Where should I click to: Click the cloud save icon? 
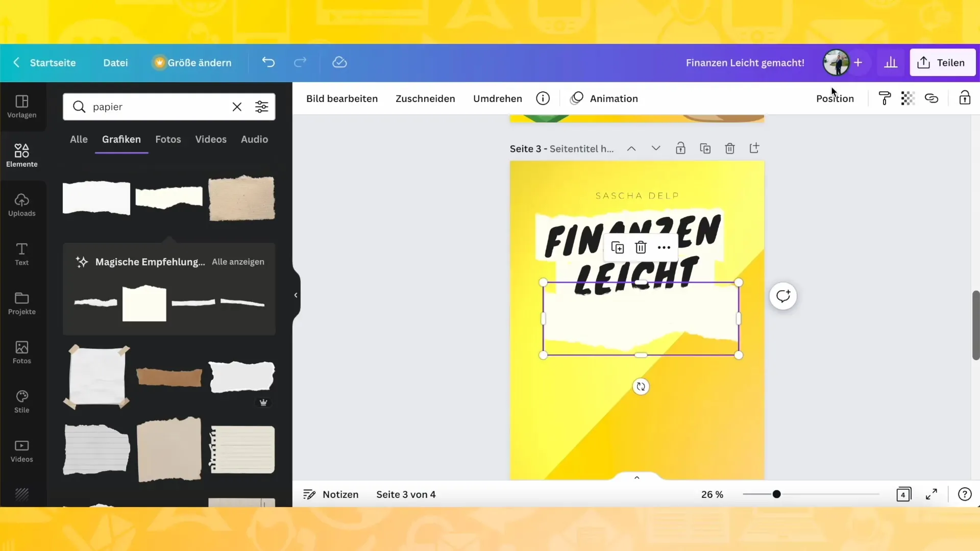pyautogui.click(x=339, y=62)
